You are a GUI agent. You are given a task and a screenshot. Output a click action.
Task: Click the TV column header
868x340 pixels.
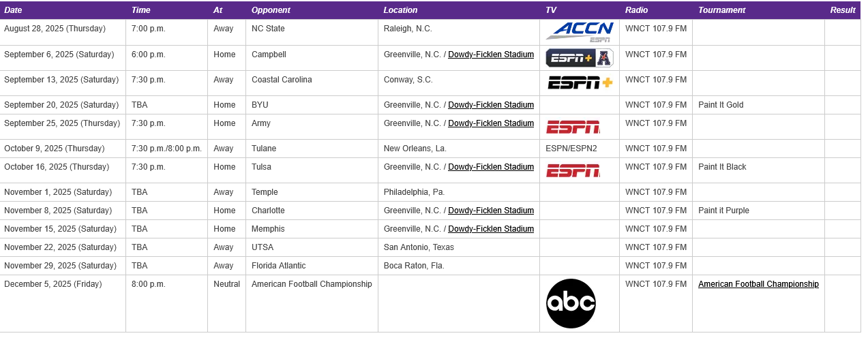[x=551, y=10]
